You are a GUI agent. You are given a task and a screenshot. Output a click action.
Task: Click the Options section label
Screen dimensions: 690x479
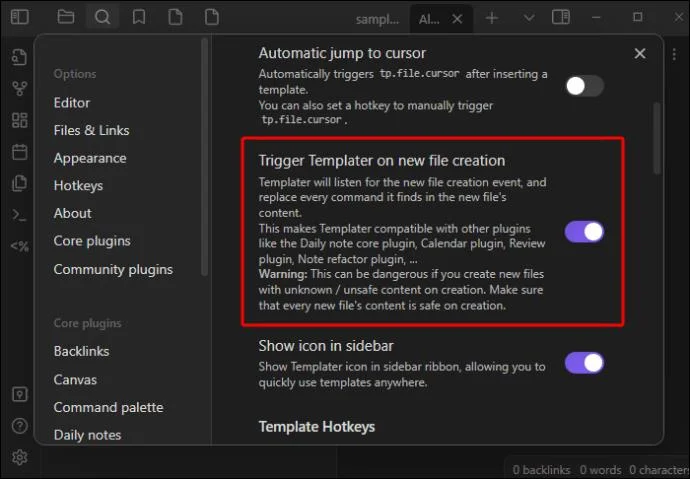click(x=75, y=74)
